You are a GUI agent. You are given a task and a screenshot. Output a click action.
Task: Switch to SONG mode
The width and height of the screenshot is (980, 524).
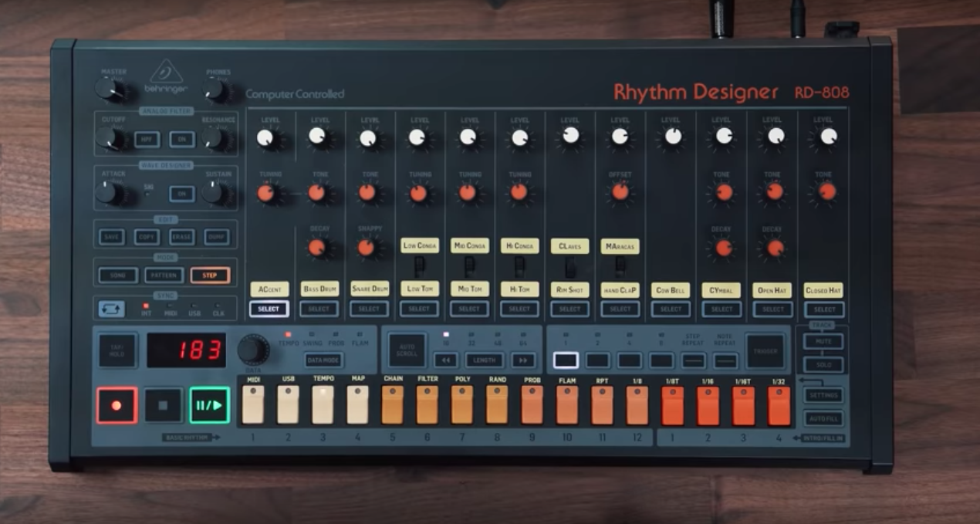(x=117, y=274)
